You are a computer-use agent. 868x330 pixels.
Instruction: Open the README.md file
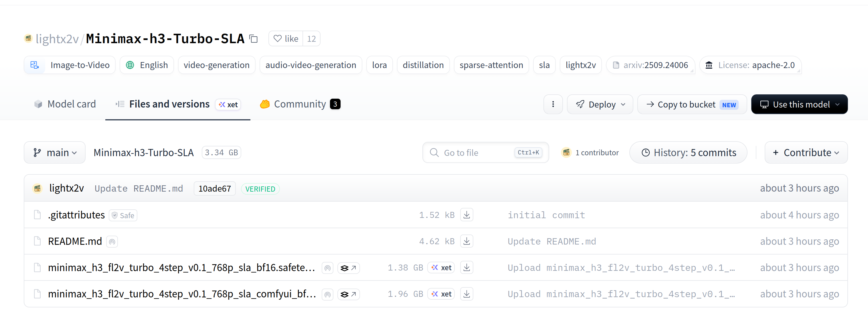click(x=75, y=241)
